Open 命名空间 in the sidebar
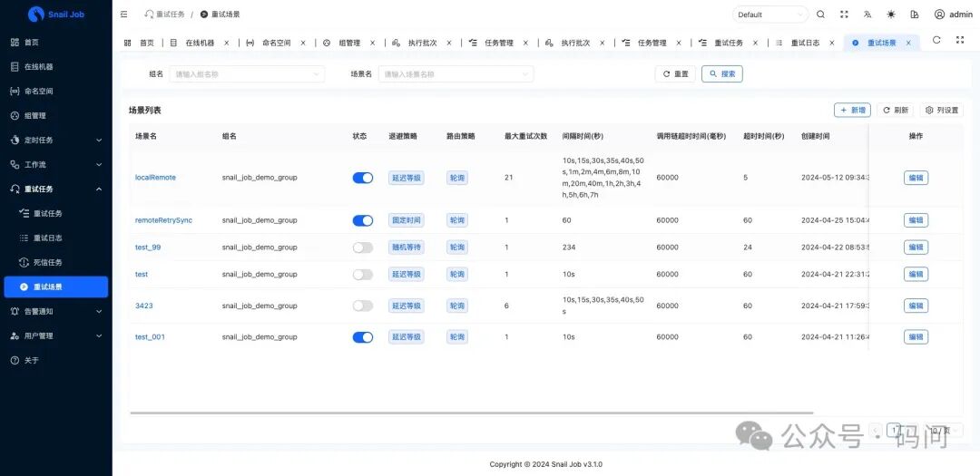Screen dimensions: 980x476 pos(56,92)
